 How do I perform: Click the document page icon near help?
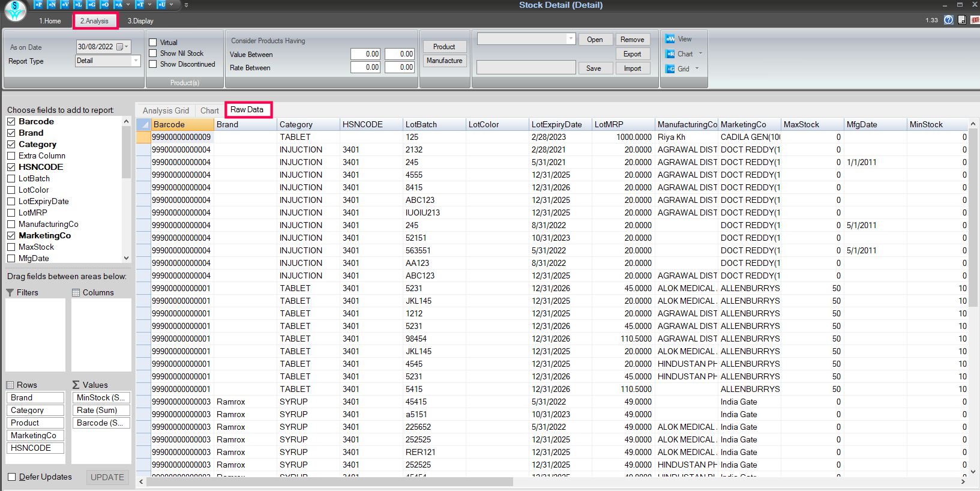(x=962, y=20)
